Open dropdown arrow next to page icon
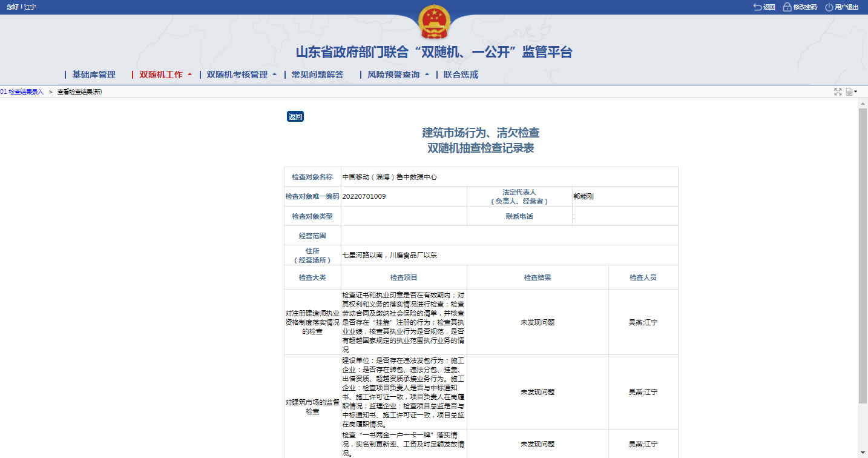 [x=856, y=92]
